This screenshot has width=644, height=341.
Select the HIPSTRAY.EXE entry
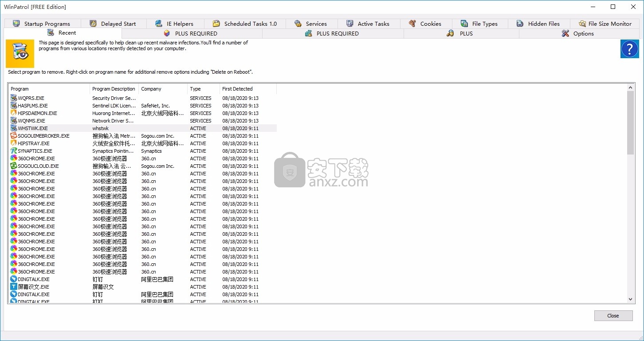142,143
